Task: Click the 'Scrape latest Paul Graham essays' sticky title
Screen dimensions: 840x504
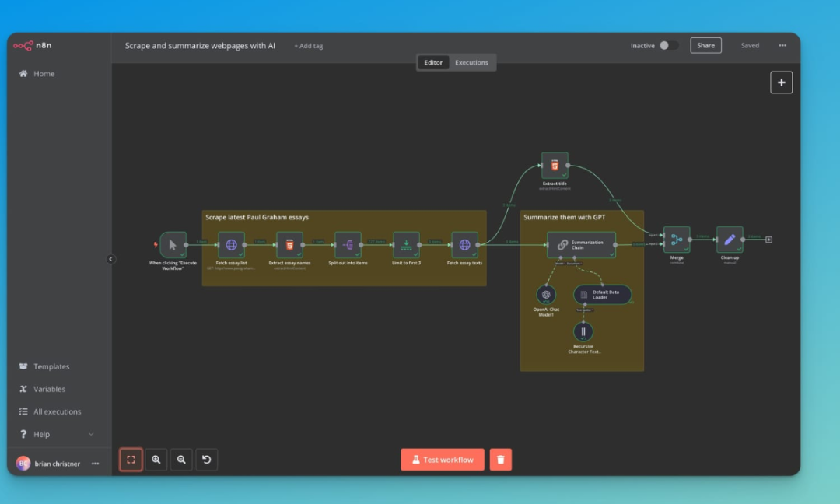Action: tap(257, 218)
